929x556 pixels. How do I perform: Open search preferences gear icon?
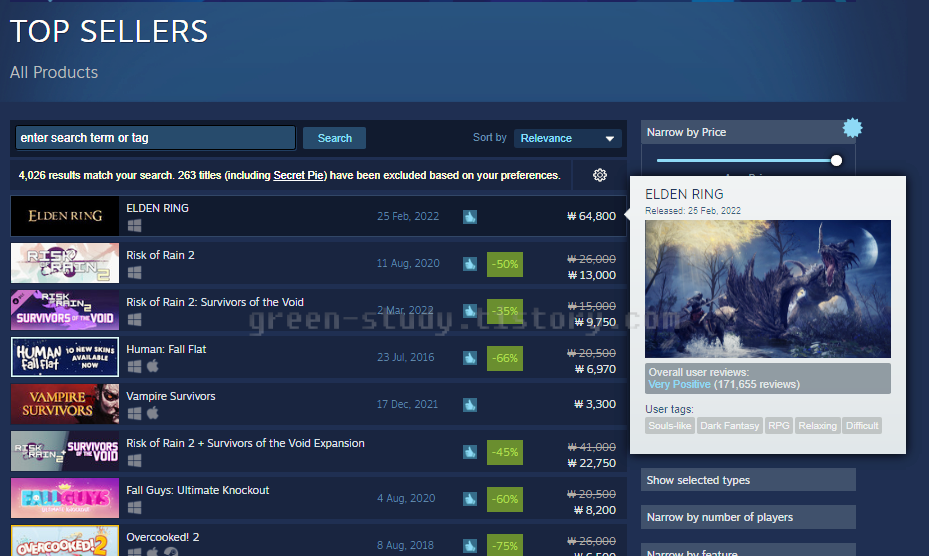tap(600, 175)
